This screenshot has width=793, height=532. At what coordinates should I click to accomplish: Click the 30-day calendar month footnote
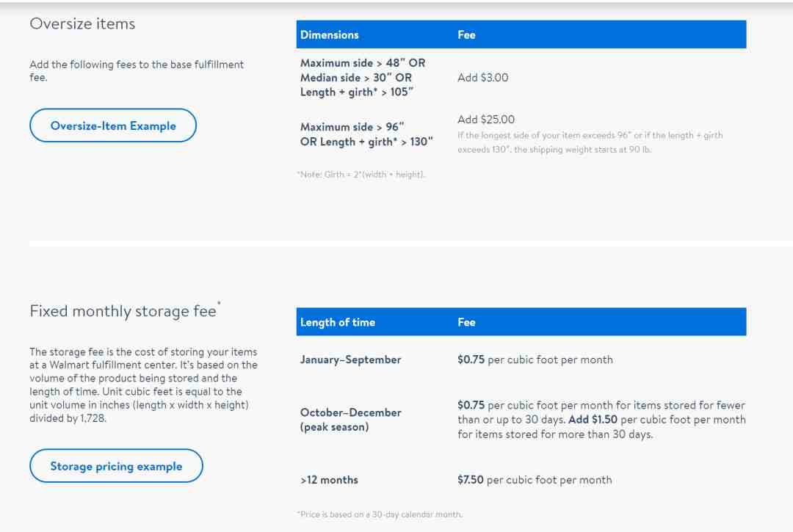pos(379,514)
